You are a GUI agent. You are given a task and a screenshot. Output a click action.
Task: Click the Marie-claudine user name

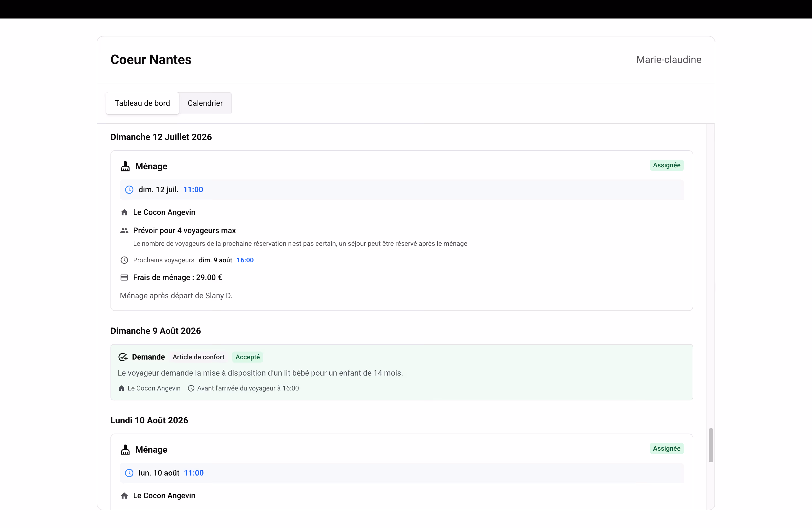[x=669, y=60]
